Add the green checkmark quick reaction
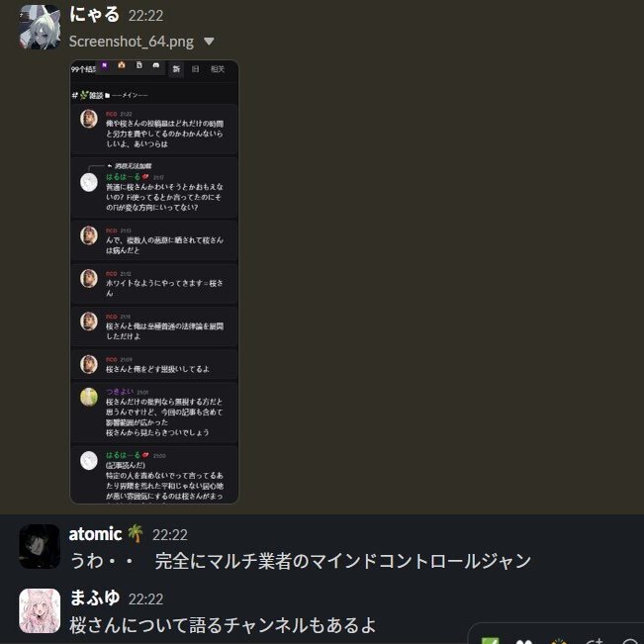644x644 pixels. 490,641
